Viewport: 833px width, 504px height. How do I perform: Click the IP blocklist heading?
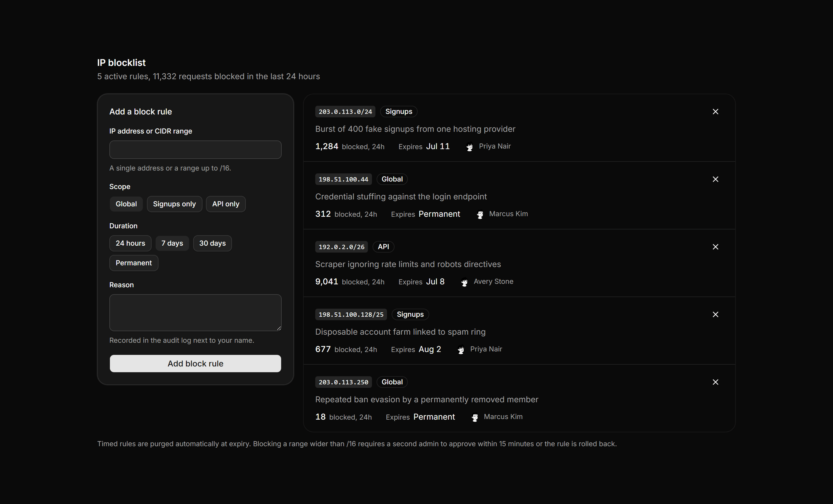(121, 62)
